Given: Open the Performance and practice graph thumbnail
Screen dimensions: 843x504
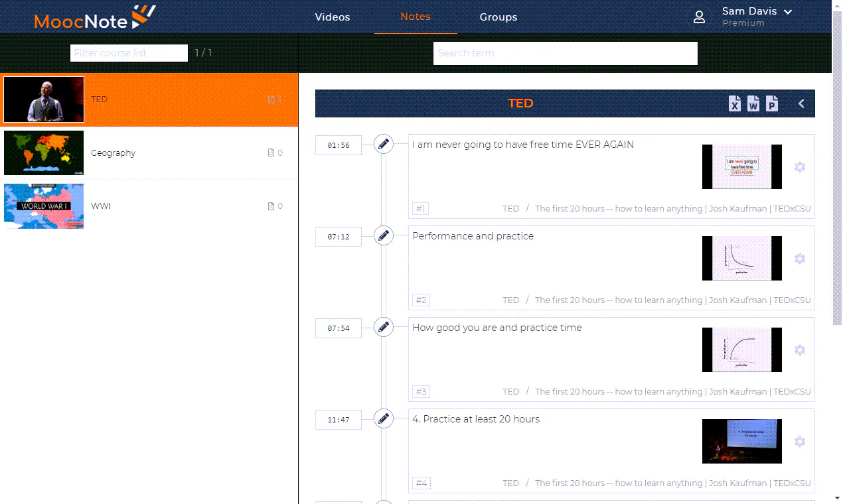Looking at the screenshot, I should coord(742,258).
